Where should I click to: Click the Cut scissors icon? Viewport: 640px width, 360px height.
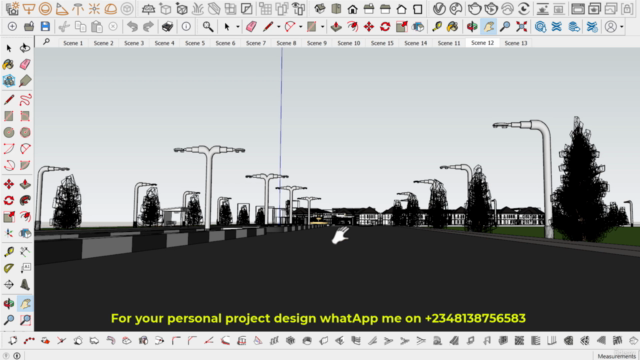tap(64, 27)
